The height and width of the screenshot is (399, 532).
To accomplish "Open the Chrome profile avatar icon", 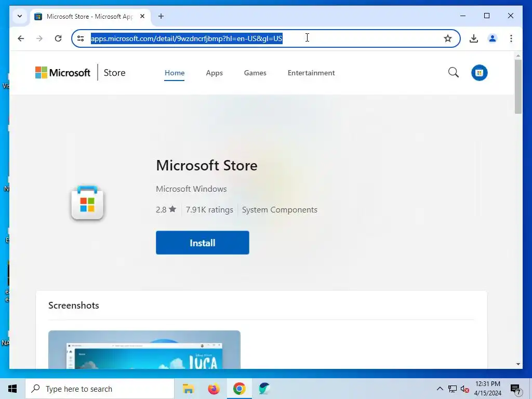I will pyautogui.click(x=493, y=38).
